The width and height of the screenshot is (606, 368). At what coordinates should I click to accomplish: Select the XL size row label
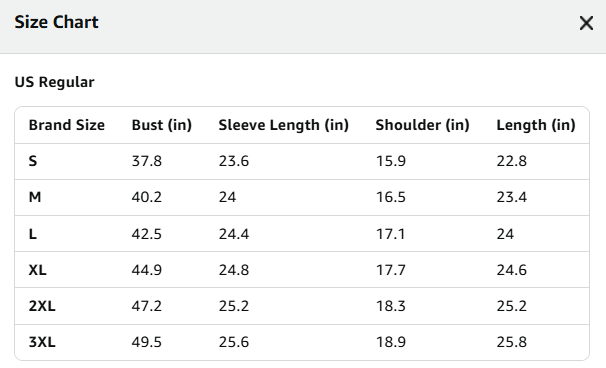[37, 270]
